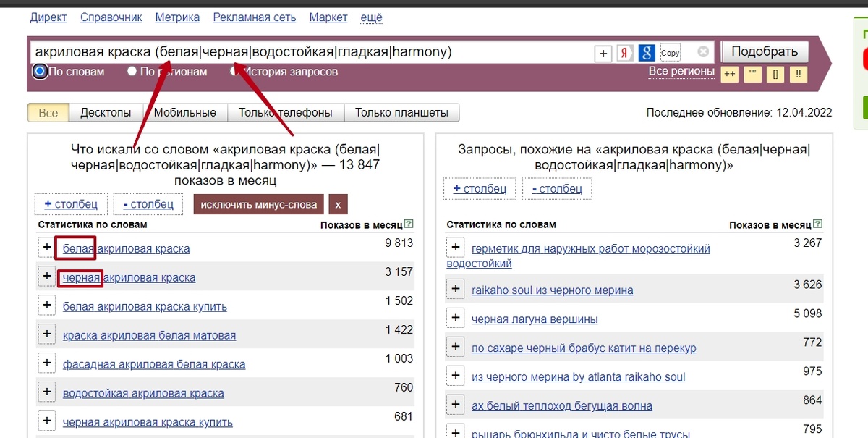This screenshot has height=438, width=868.
Task: Switch to По регионам mode
Action: click(132, 71)
